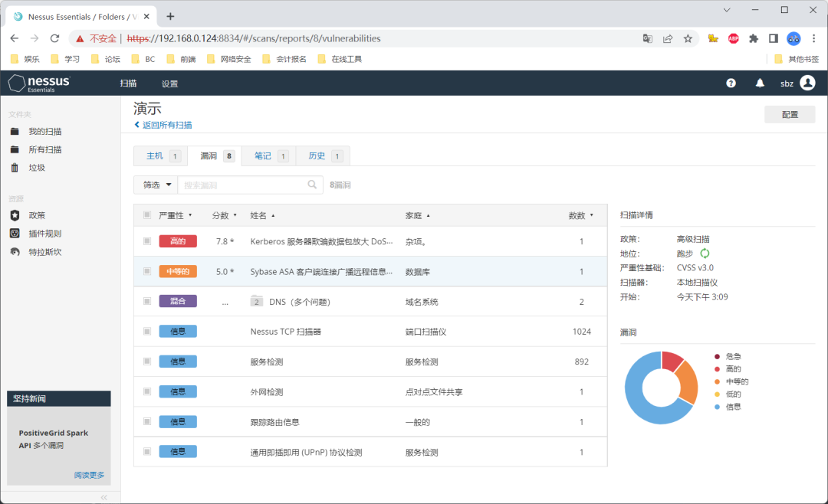Open the browser extensions puzzle icon
The image size is (828, 504).
[x=754, y=38]
